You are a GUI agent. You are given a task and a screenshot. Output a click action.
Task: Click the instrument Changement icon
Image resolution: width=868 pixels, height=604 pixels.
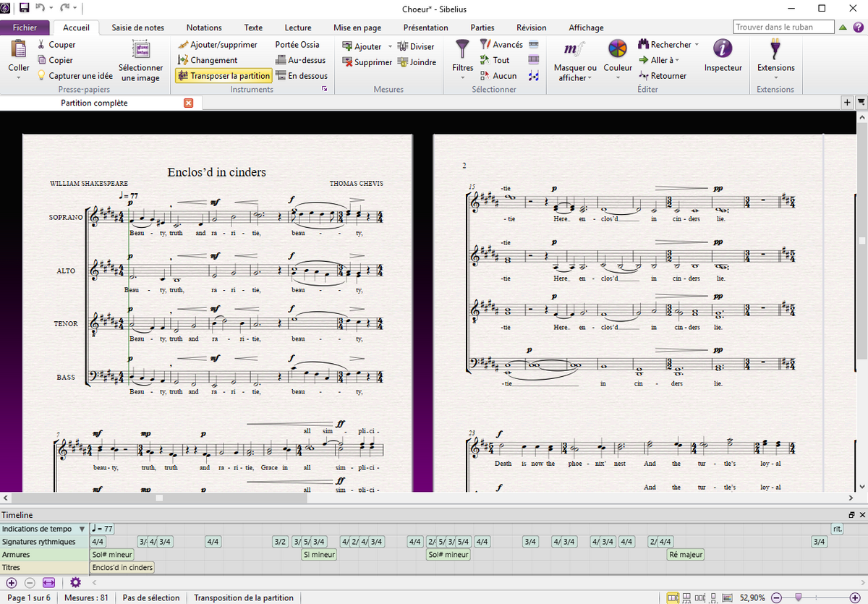(183, 60)
